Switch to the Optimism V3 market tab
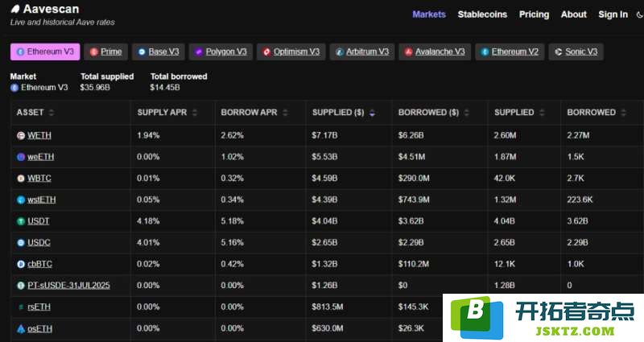644x342 pixels. (291, 52)
